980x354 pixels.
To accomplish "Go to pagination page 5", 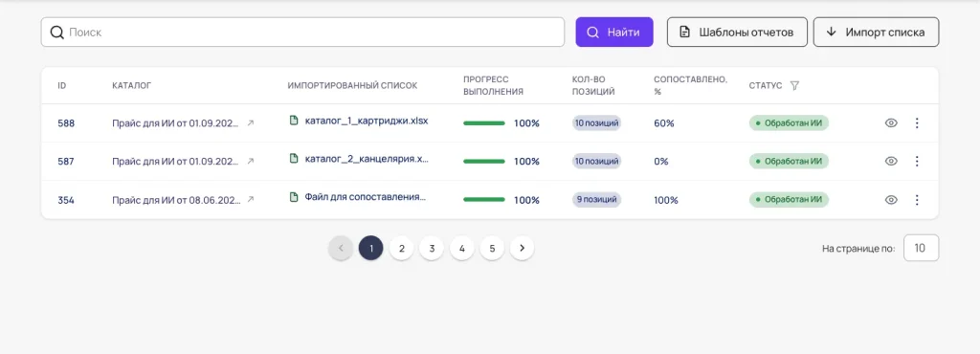I will pyautogui.click(x=492, y=249).
